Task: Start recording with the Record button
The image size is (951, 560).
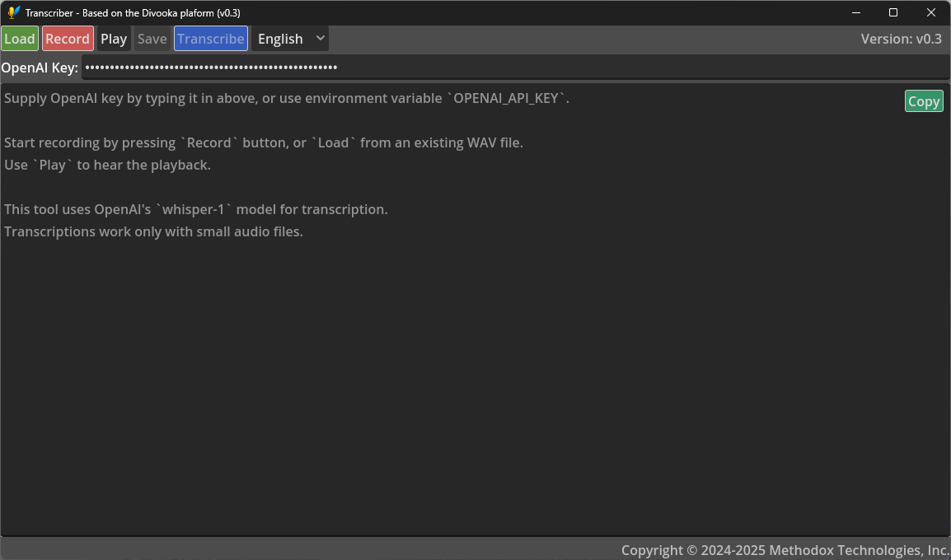Action: click(x=68, y=39)
